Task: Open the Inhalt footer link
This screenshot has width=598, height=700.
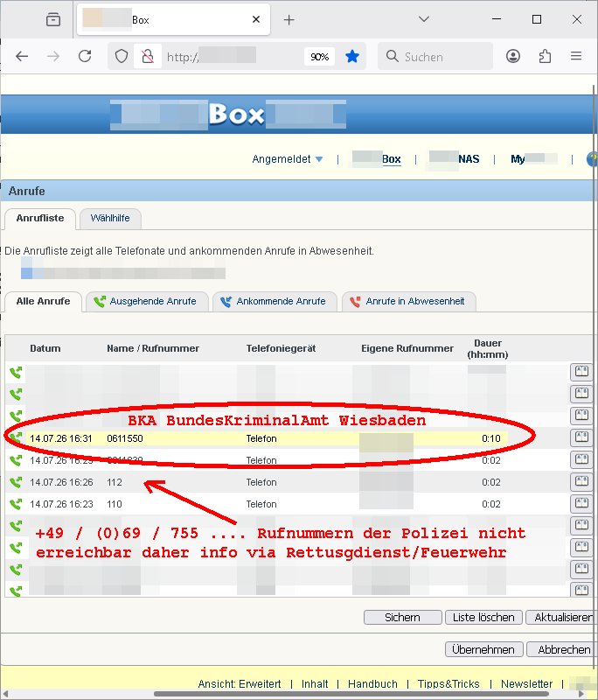Action: tap(315, 684)
